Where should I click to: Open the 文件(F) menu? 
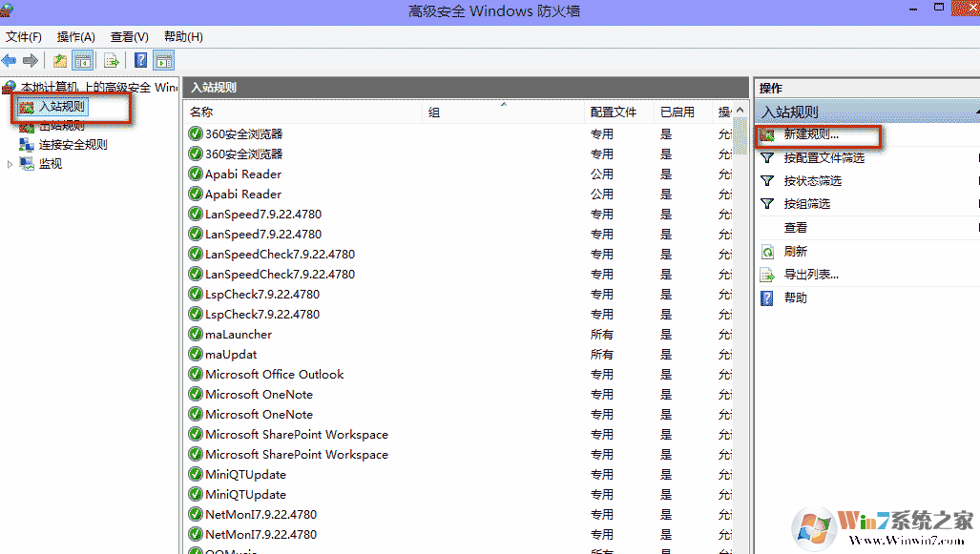pyautogui.click(x=24, y=37)
